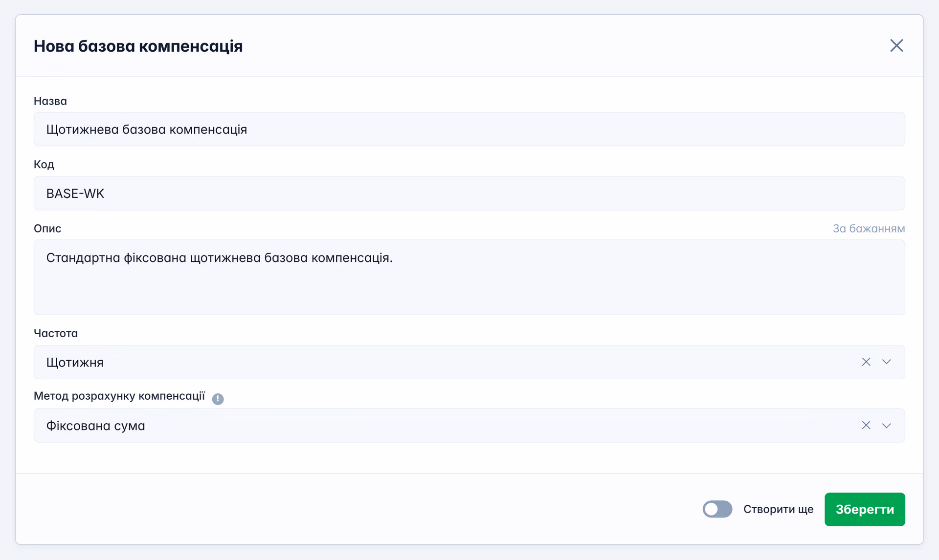Click the Код field label
The width and height of the screenshot is (939, 560).
tap(44, 165)
